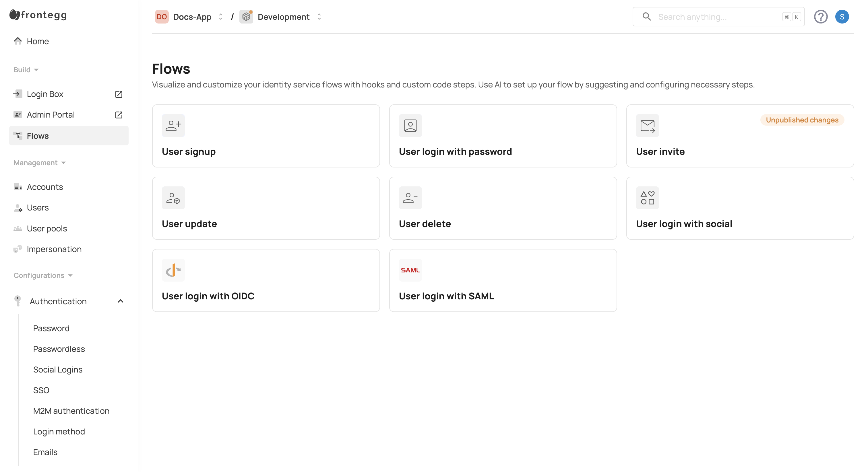Click the OIDC logo icon

[173, 270]
